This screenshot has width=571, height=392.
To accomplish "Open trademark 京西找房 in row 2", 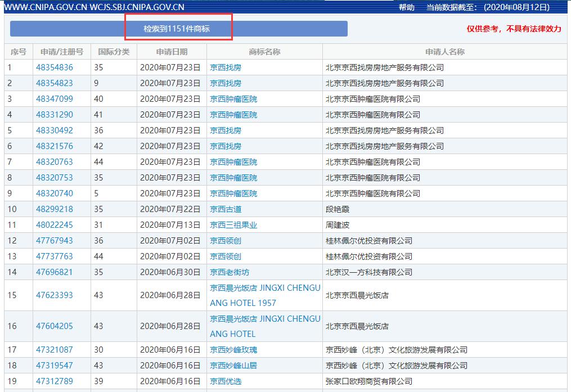I will pyautogui.click(x=226, y=83).
